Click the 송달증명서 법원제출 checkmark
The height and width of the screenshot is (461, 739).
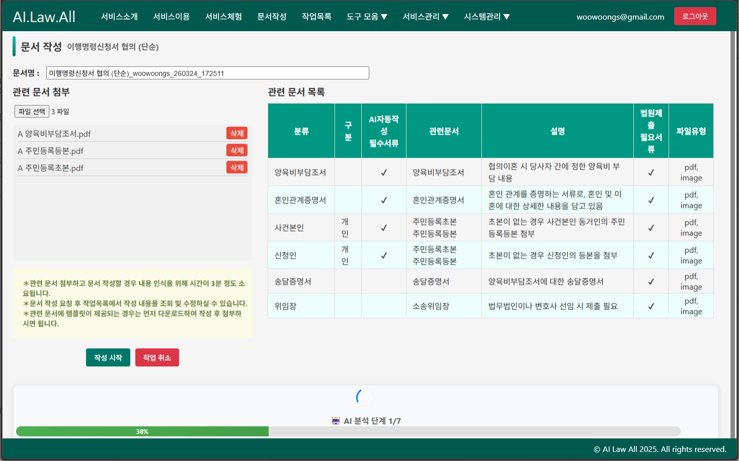pos(651,281)
